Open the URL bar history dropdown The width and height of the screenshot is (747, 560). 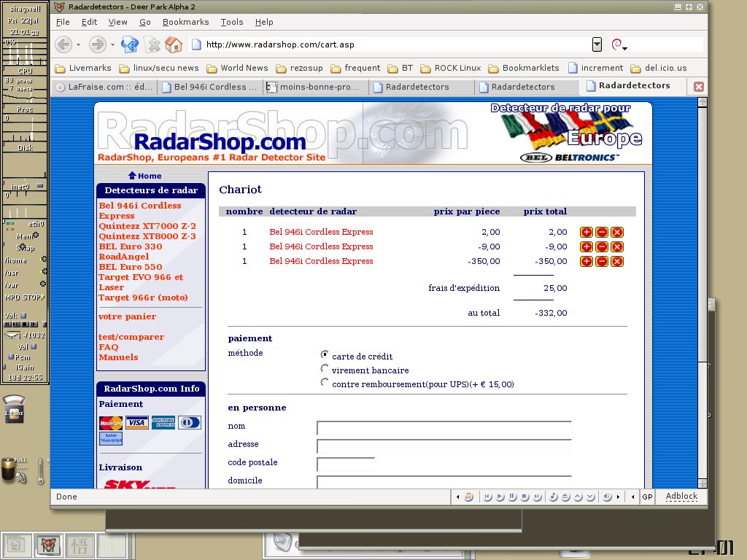(597, 44)
